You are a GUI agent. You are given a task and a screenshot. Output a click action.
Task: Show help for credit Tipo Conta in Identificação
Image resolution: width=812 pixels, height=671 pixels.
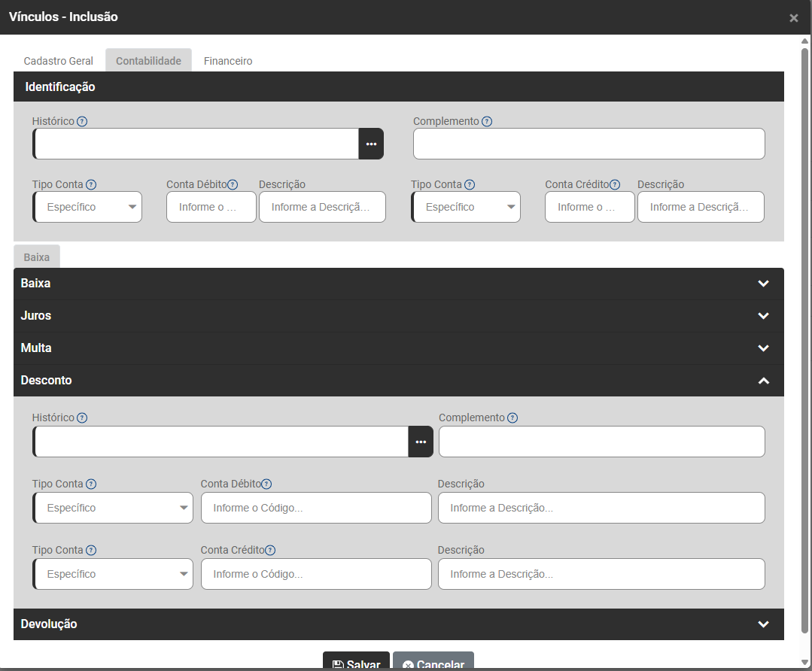tap(470, 184)
